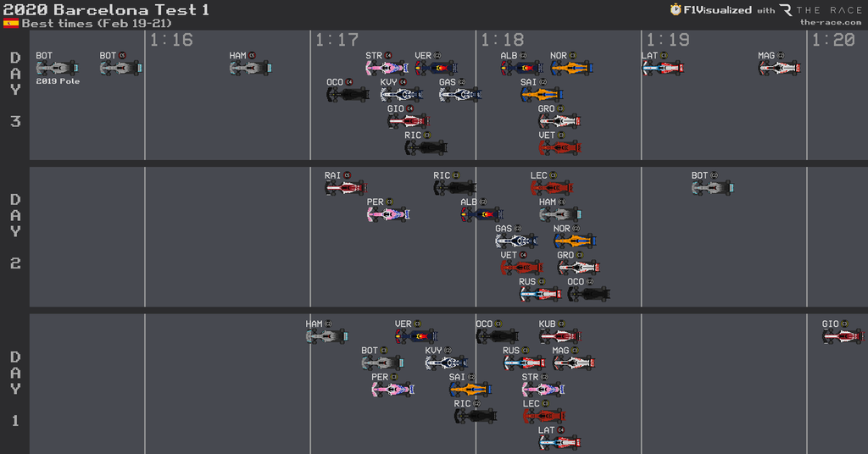
Task: Click the 1:20 time marker
Action: pos(834,40)
